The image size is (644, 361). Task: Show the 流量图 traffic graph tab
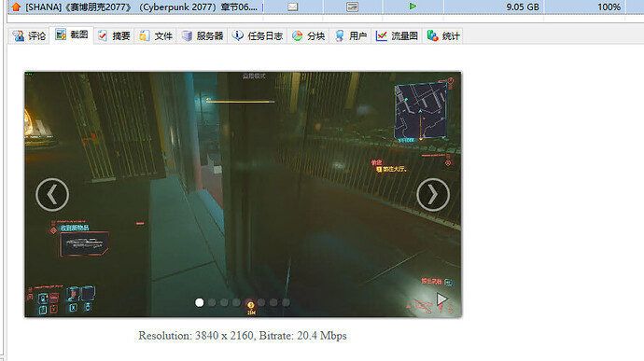(397, 35)
